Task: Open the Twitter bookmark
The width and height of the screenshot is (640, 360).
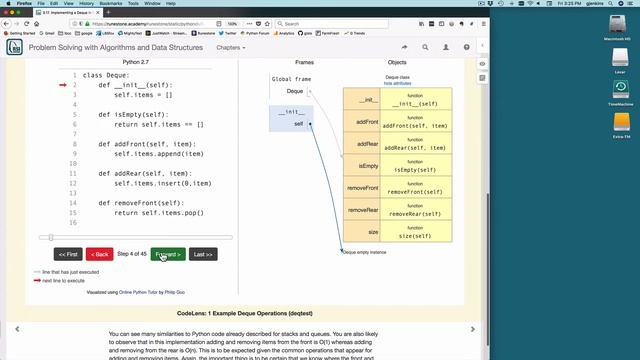Action: pyautogui.click(x=227, y=33)
